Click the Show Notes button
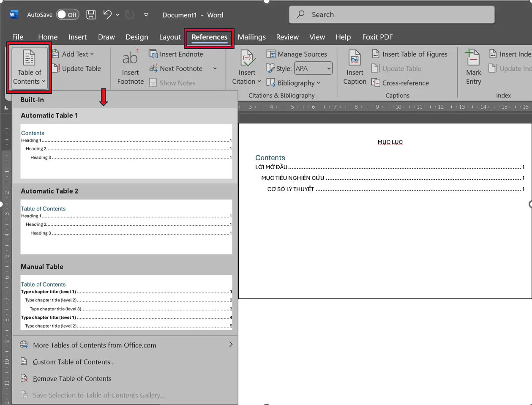Screen dimensions: 532x405 point(172,83)
